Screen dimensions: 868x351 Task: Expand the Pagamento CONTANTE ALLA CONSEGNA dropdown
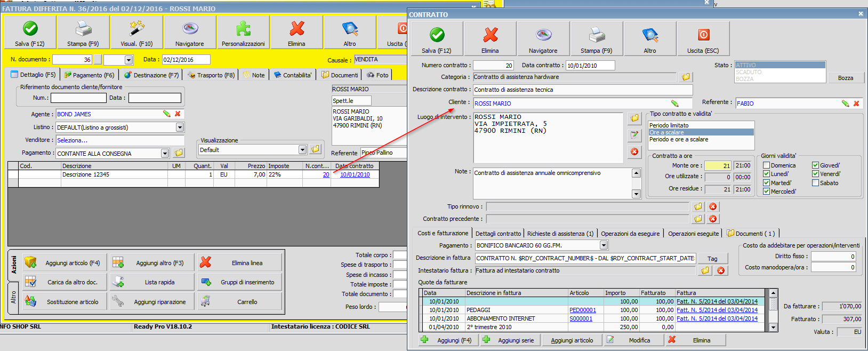[165, 154]
